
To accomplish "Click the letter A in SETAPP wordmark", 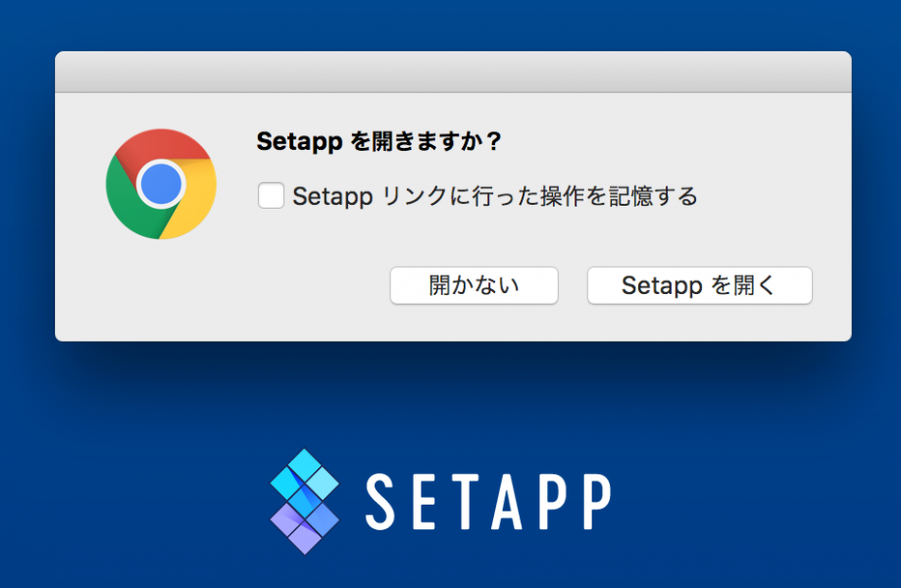I will [x=508, y=502].
